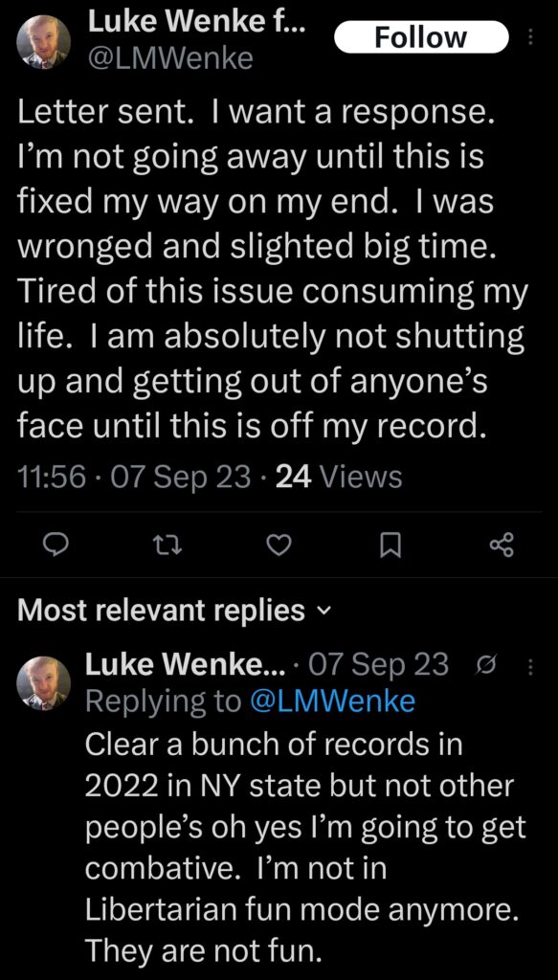Viewport: 558px width, 980px height.
Task: Open the reply composer via the comment icon
Action: pyautogui.click(x=57, y=544)
